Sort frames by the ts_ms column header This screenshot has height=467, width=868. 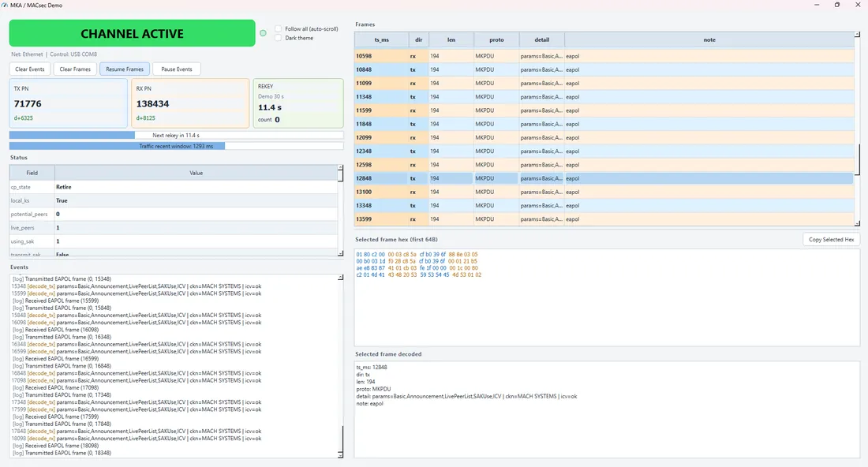[381, 40]
